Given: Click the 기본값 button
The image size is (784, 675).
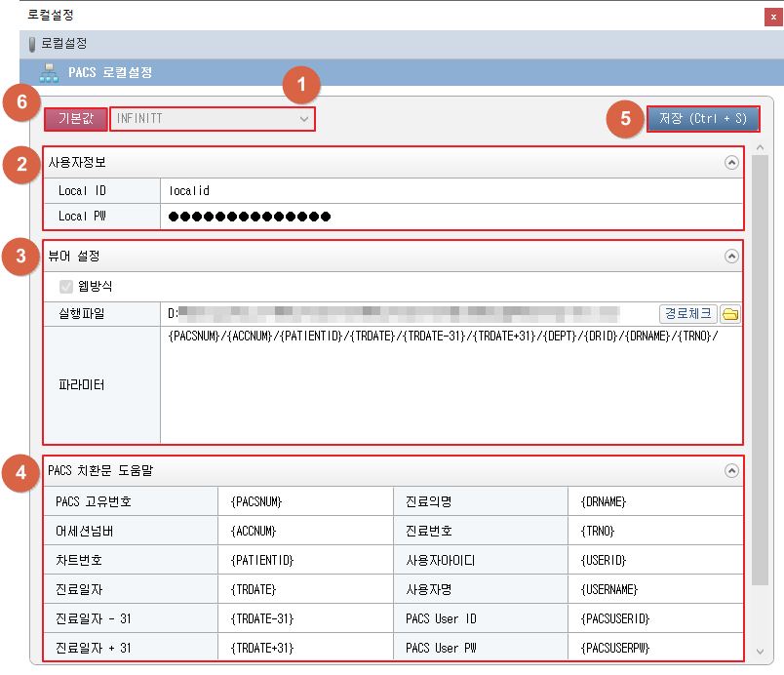Looking at the screenshot, I should point(75,118).
